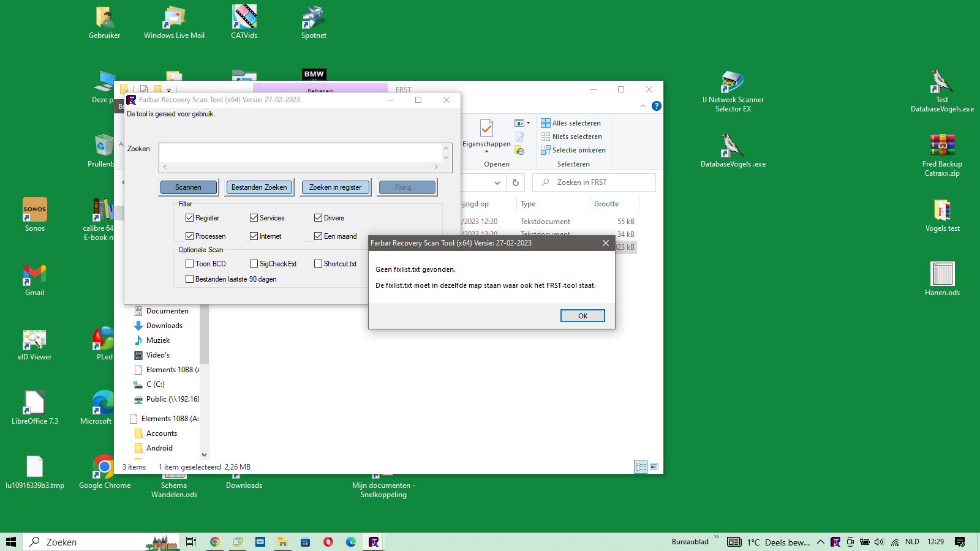Expand the address bar history dropdown
Screen dimensions: 980x551
pos(497,182)
